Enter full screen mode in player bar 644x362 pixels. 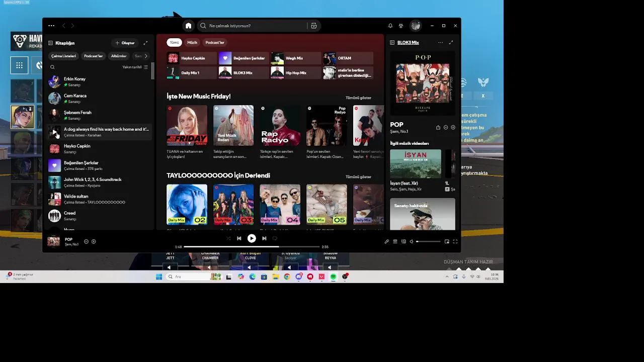click(455, 241)
